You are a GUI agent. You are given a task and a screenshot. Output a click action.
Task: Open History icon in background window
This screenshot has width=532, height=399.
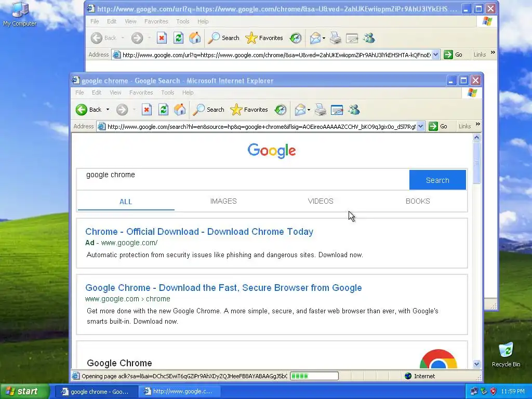click(296, 38)
